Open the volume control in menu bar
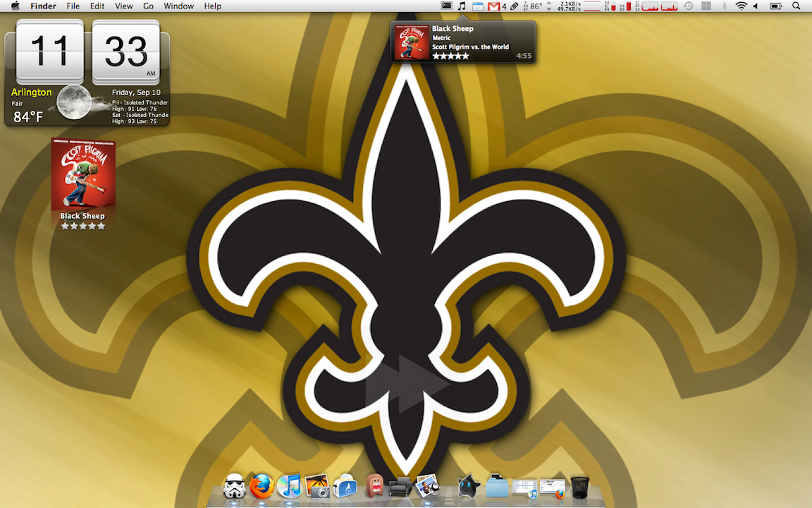Screen dimensions: 812x508 click(x=755, y=6)
